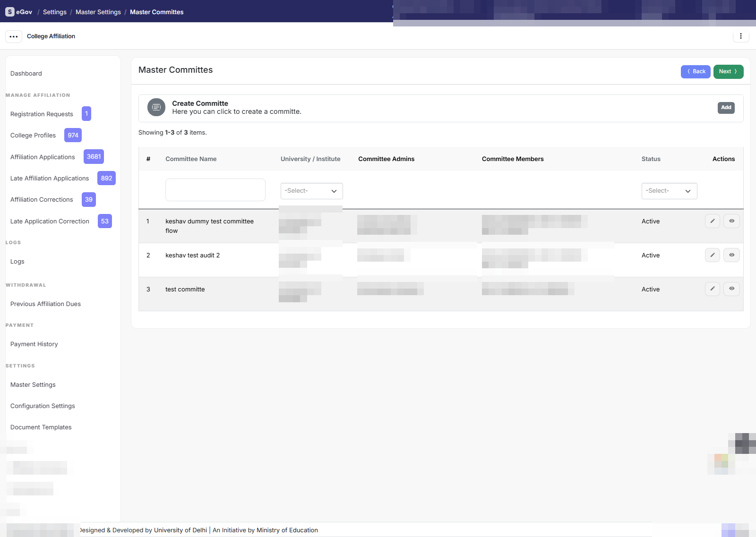Click the Affiliation Applications count badge 3681
Screen dimensions: 756x537
click(94, 157)
